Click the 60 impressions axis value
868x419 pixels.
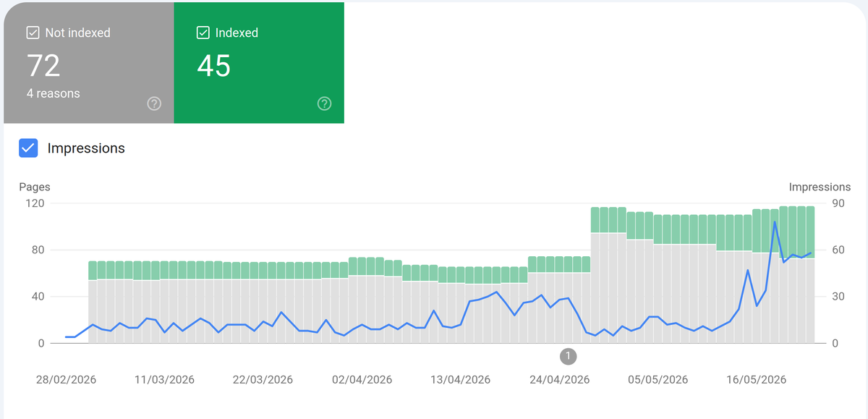point(838,250)
